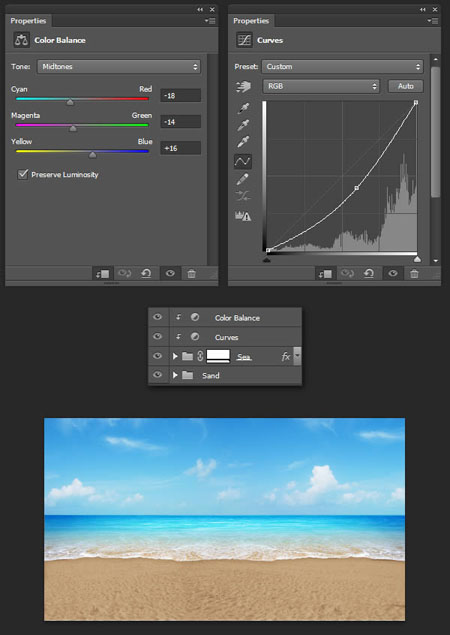Open the Preset dropdown set to Custom

coord(343,67)
